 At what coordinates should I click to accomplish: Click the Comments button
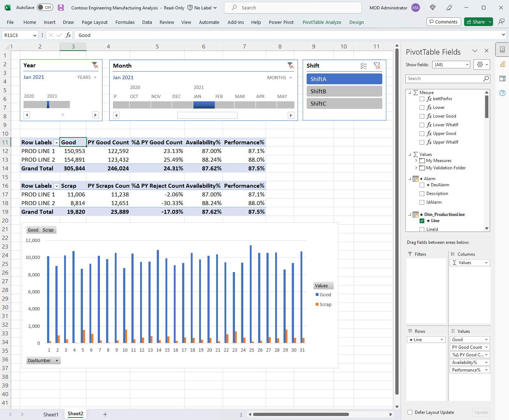(443, 22)
